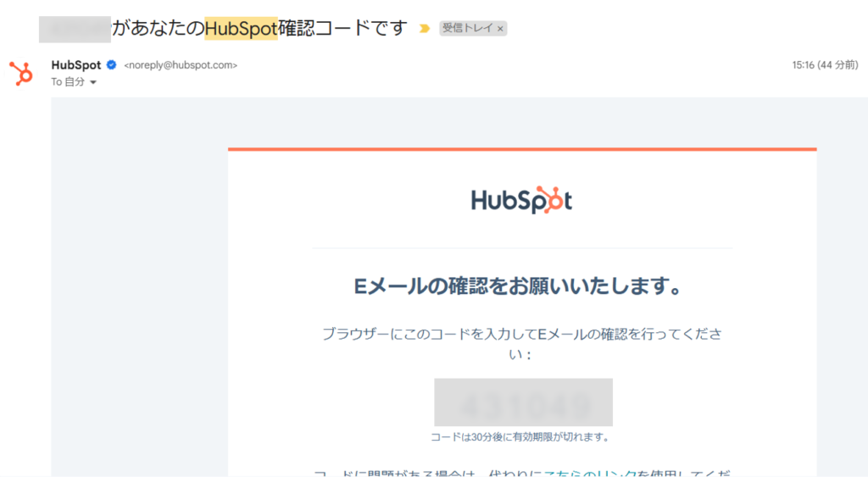
Task: Click the text コードは30分後に有効期限が切れます。
Action: [521, 437]
